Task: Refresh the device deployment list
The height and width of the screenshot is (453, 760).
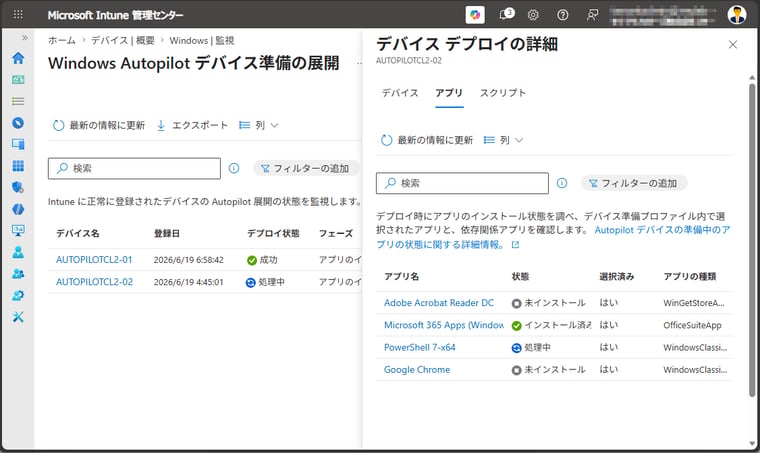Action: click(99, 125)
